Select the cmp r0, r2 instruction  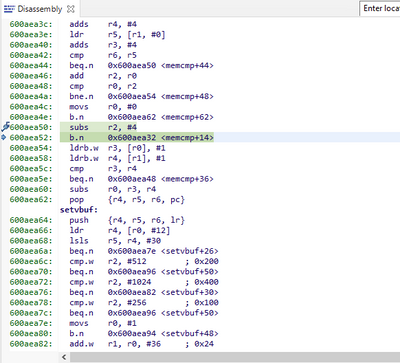(x=103, y=86)
